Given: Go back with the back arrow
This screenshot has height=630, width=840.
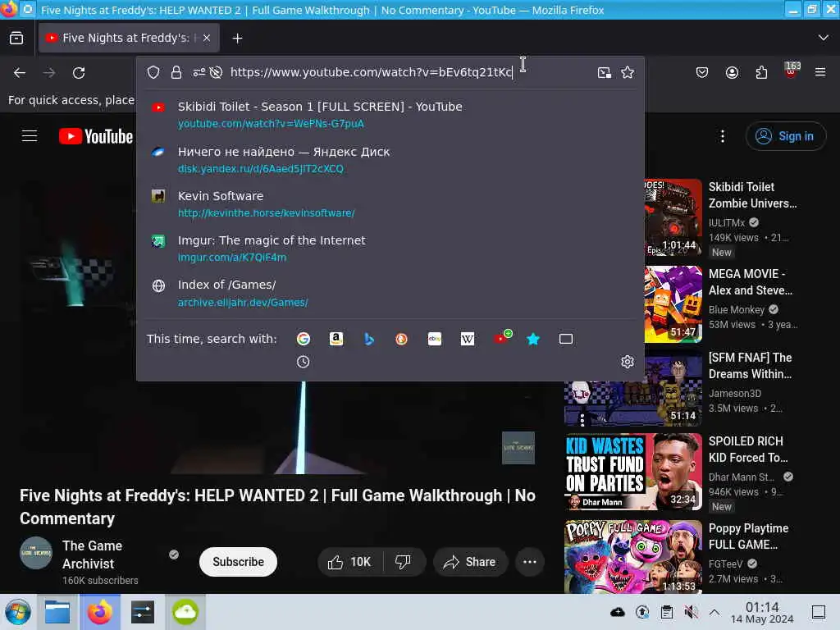Looking at the screenshot, I should (x=20, y=72).
